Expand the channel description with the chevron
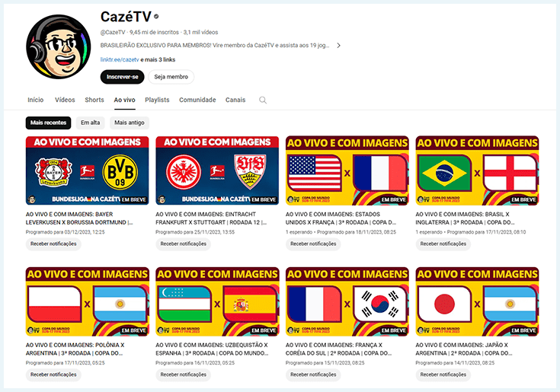 click(x=338, y=46)
